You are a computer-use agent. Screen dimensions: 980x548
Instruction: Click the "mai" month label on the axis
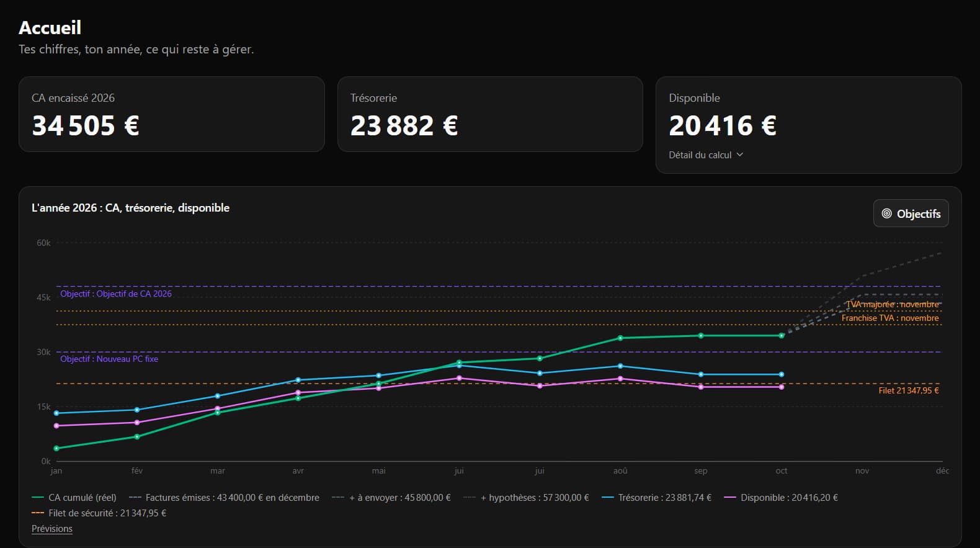379,471
